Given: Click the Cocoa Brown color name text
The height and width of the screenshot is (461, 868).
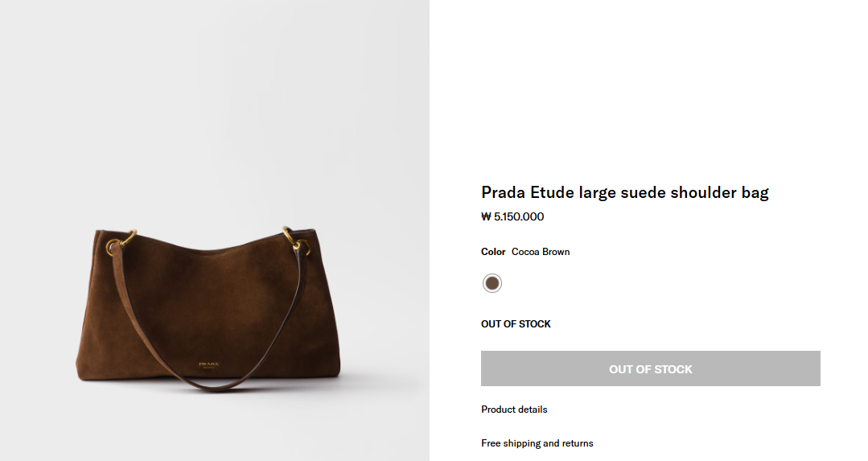Looking at the screenshot, I should click(541, 252).
